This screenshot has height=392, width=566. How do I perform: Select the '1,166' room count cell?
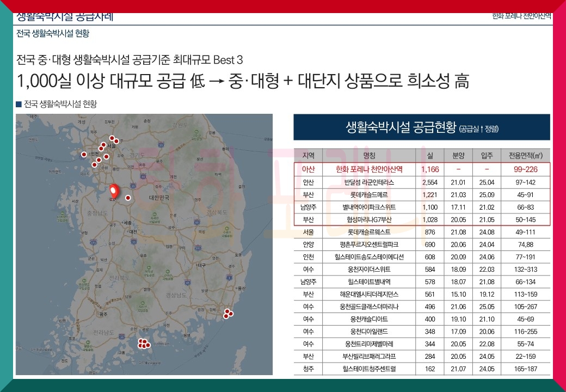(430, 169)
